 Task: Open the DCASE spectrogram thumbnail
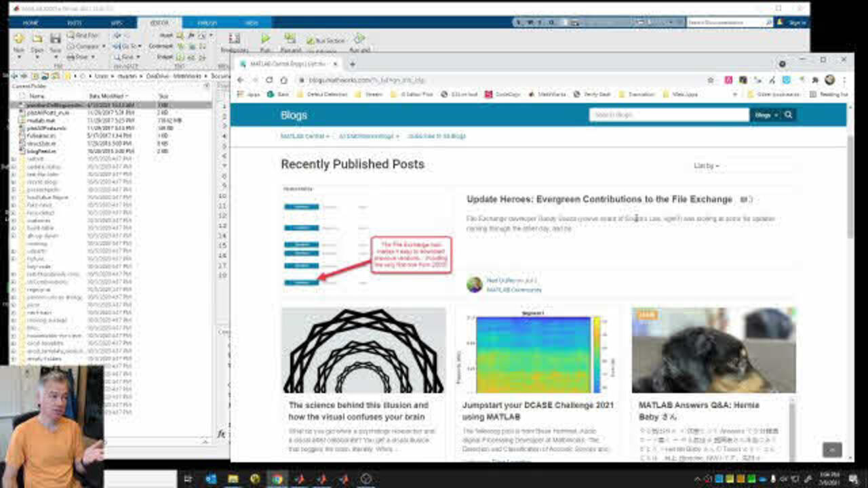click(538, 350)
